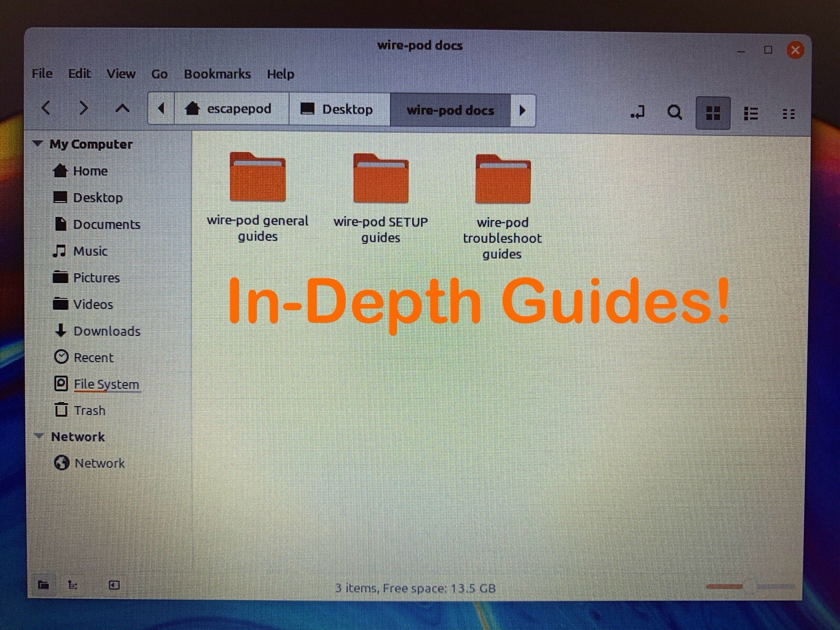Go forward with the Forward arrow
840x630 pixels.
point(83,109)
